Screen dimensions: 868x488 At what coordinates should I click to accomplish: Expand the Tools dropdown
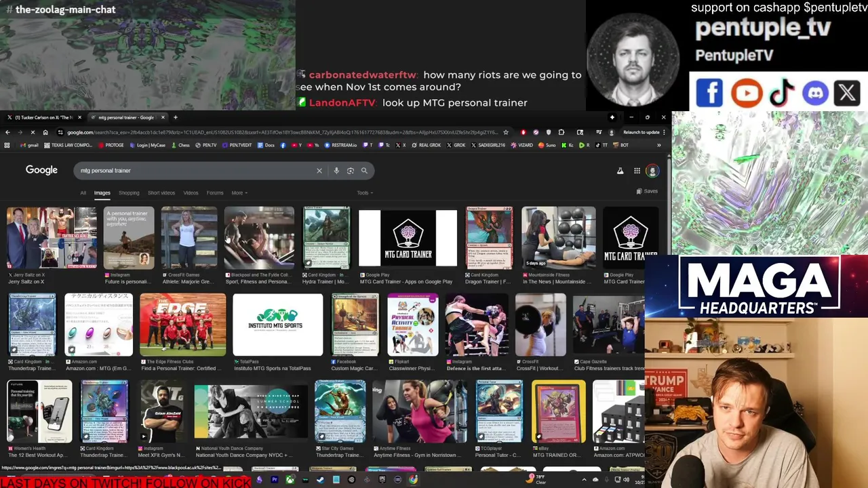point(365,193)
